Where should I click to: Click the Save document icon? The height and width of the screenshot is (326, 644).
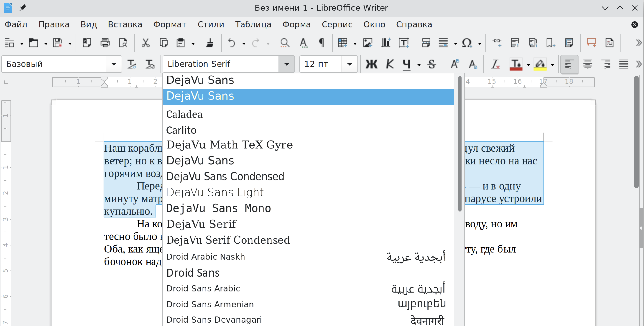click(x=58, y=43)
